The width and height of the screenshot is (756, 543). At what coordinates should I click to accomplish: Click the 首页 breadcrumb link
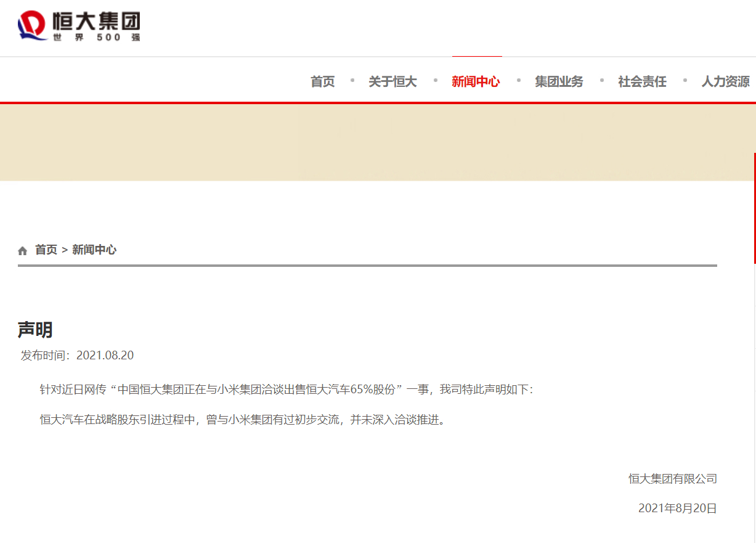(46, 250)
